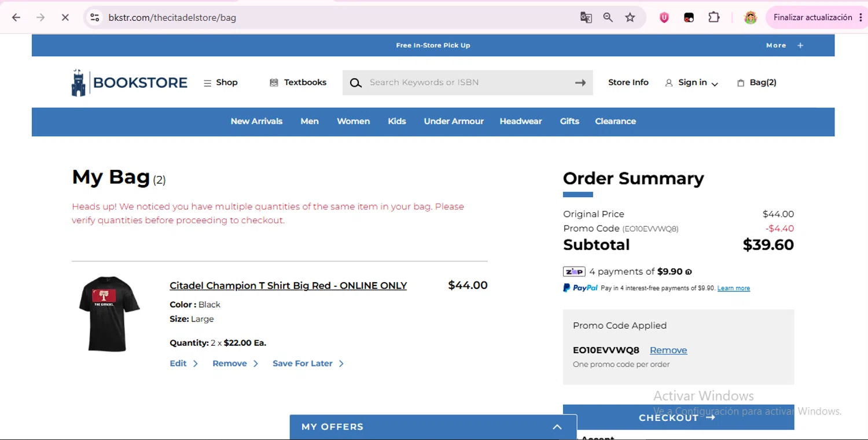868x440 pixels.
Task: Click the My Bag heading
Action: (x=111, y=177)
